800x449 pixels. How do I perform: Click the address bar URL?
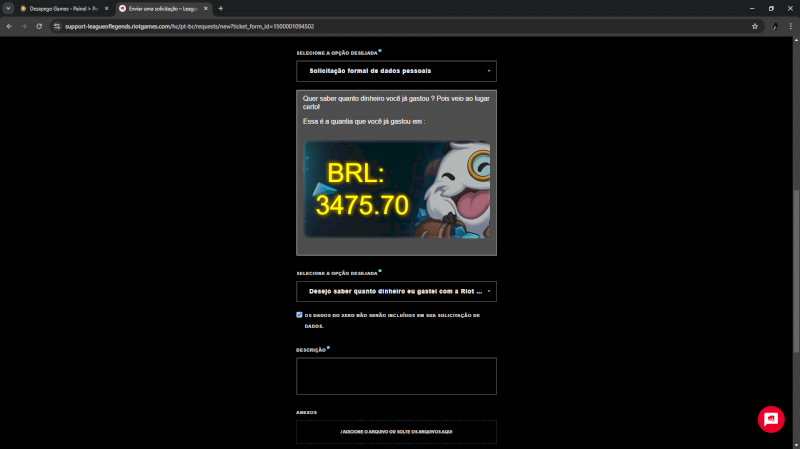189,27
